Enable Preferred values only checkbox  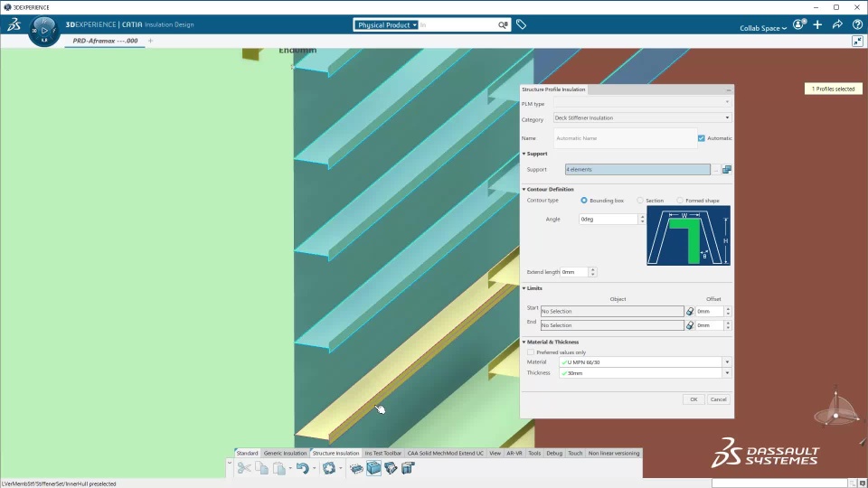click(x=531, y=352)
